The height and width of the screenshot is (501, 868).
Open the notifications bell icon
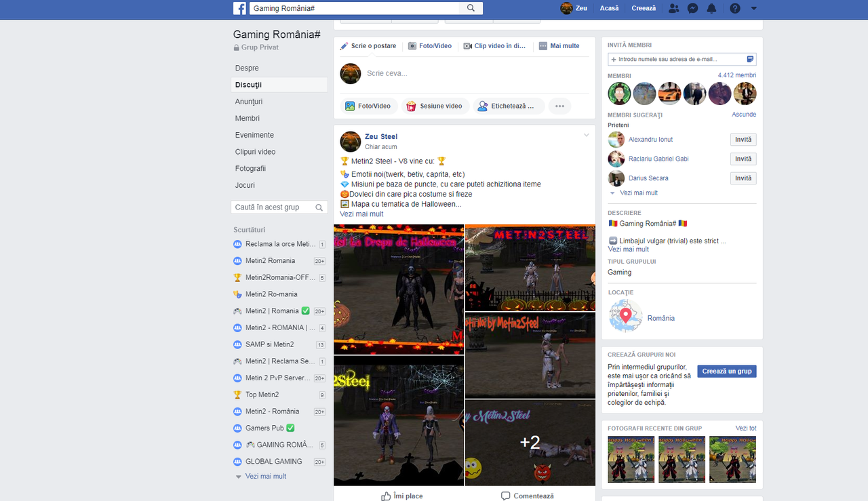click(x=713, y=7)
